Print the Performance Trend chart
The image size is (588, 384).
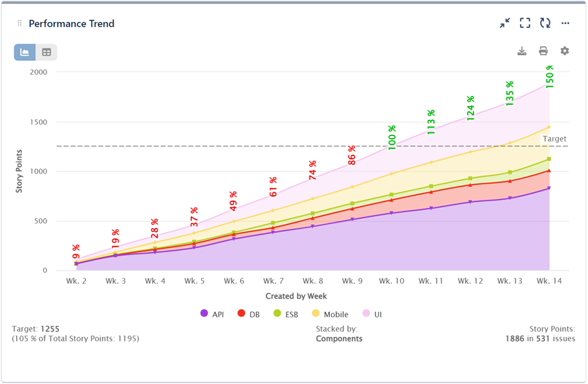pyautogui.click(x=543, y=50)
